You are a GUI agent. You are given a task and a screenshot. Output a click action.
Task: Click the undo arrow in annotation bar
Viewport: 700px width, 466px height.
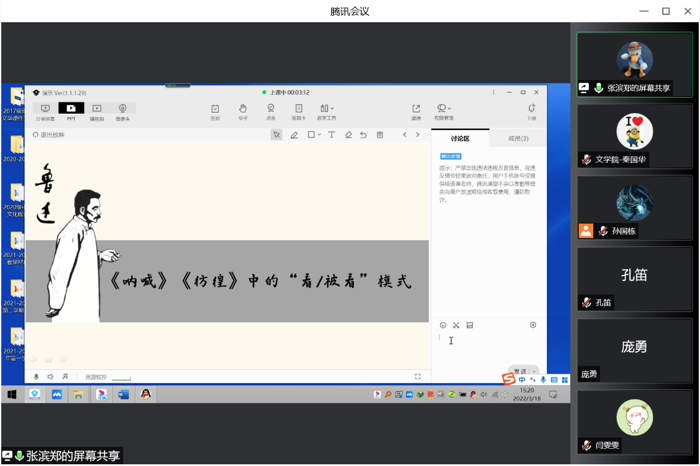coord(364,135)
